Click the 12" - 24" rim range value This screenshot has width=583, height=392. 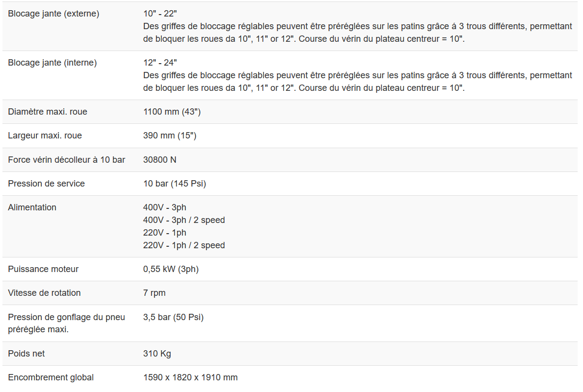pyautogui.click(x=160, y=63)
